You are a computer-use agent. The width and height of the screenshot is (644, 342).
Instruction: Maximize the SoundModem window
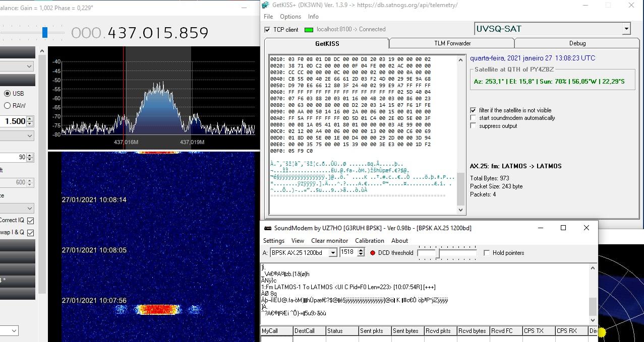(563, 228)
